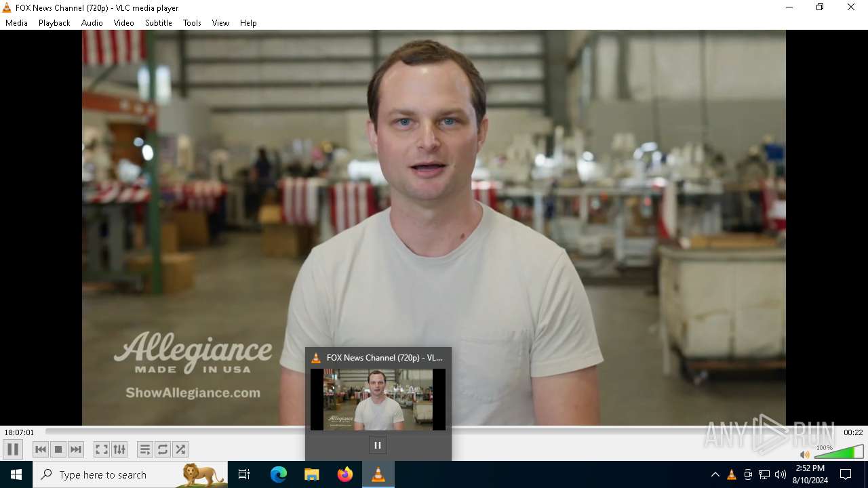The height and width of the screenshot is (488, 868).
Task: Pause playback with the main pause button
Action: point(13,449)
